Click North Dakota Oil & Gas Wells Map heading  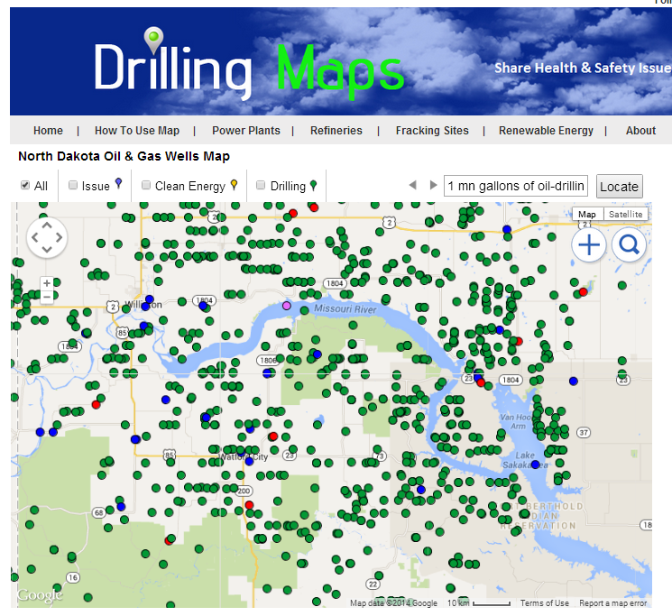pos(124,156)
